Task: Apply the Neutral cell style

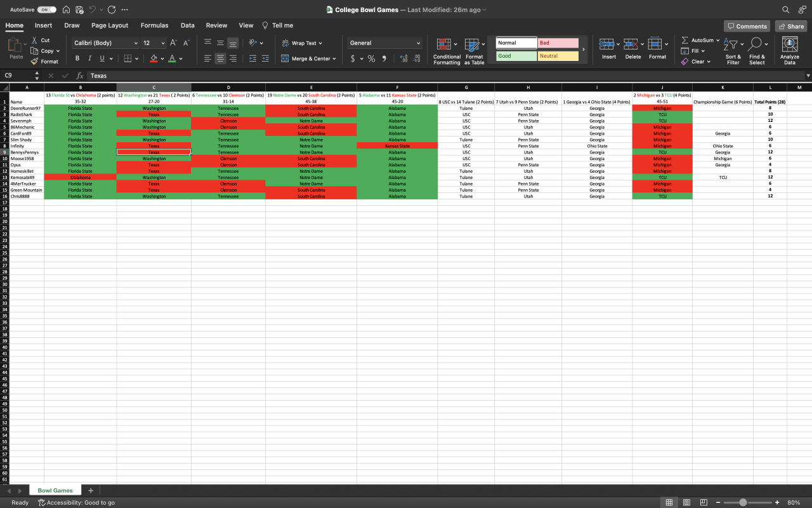Action: tap(558, 56)
